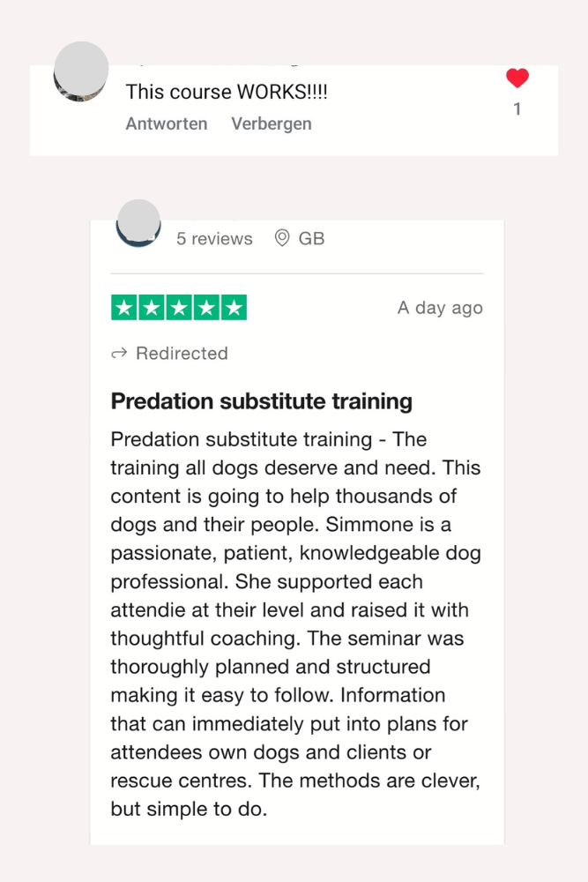Click the "Redirected" label text
The height and width of the screenshot is (882, 588).
click(182, 354)
